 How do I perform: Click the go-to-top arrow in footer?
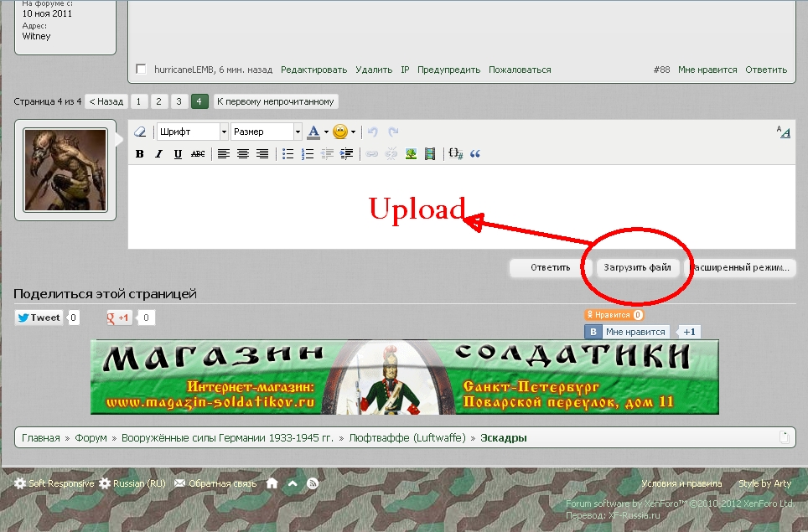293,483
